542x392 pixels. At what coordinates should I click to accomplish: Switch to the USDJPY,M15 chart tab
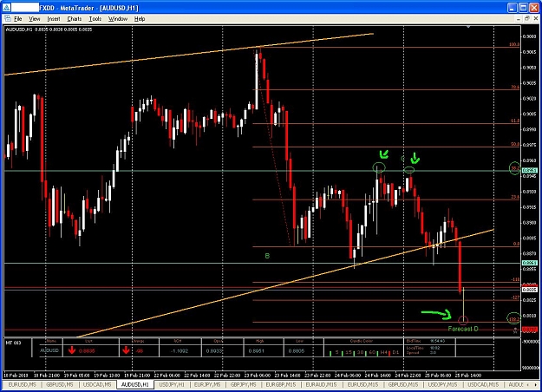point(443,384)
